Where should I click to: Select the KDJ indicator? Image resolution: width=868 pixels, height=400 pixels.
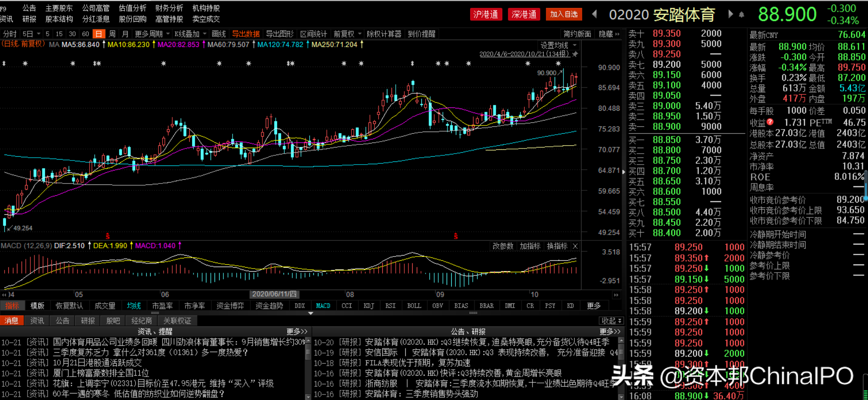[x=369, y=306]
